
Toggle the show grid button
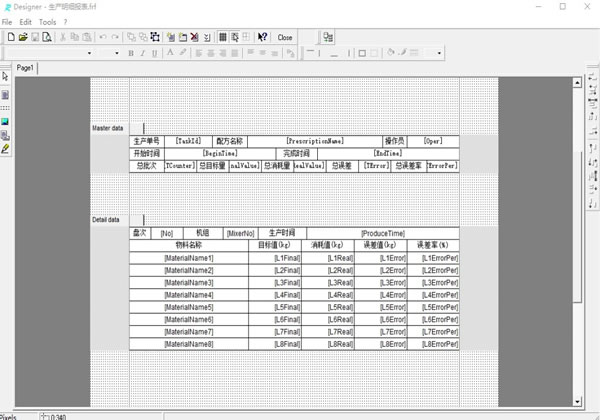(222, 37)
